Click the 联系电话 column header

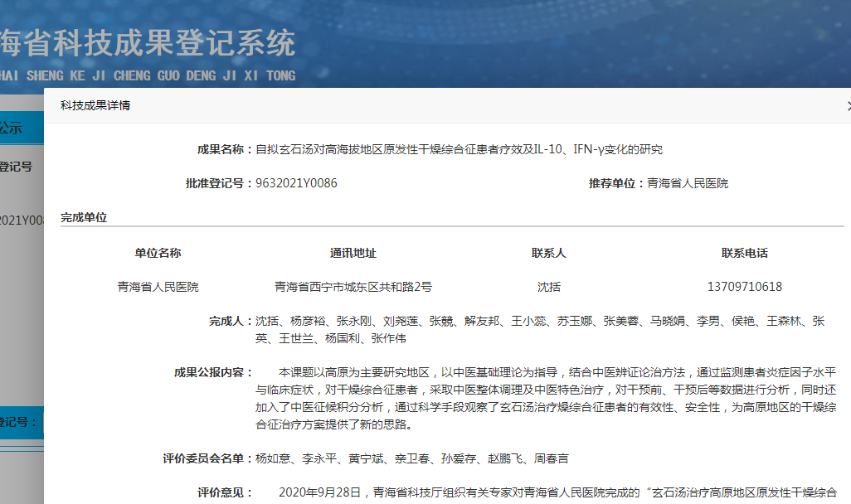tap(744, 253)
